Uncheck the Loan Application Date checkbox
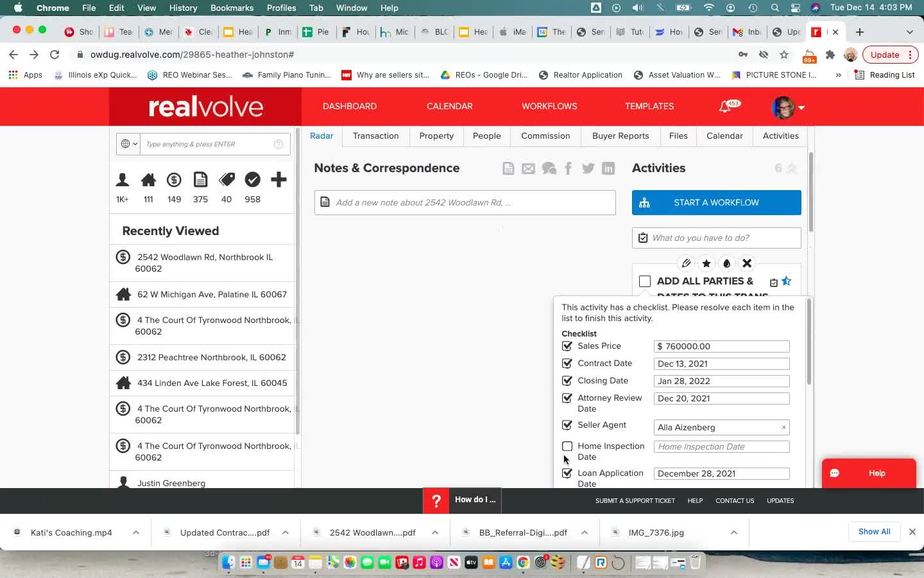924x578 pixels. click(567, 473)
